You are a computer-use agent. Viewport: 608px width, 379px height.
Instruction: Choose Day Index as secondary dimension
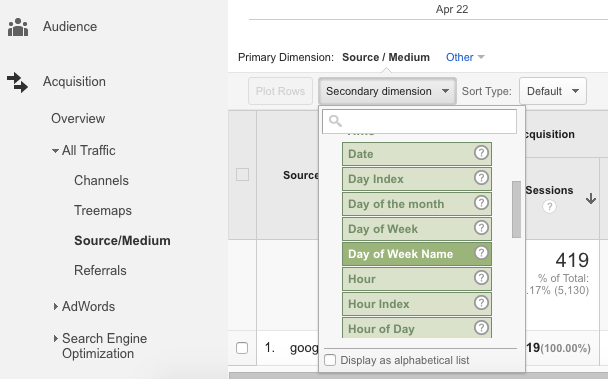pyautogui.click(x=417, y=179)
